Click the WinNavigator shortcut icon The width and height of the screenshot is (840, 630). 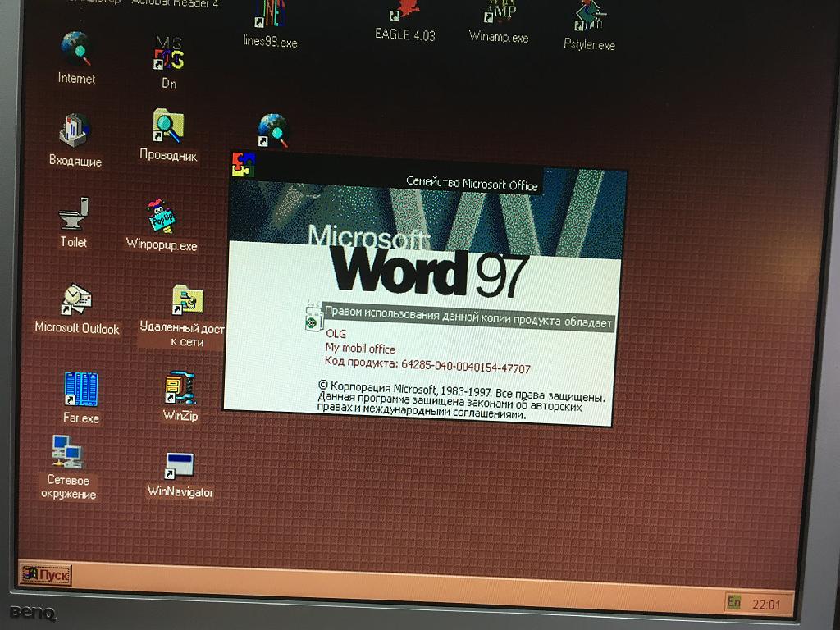[180, 466]
